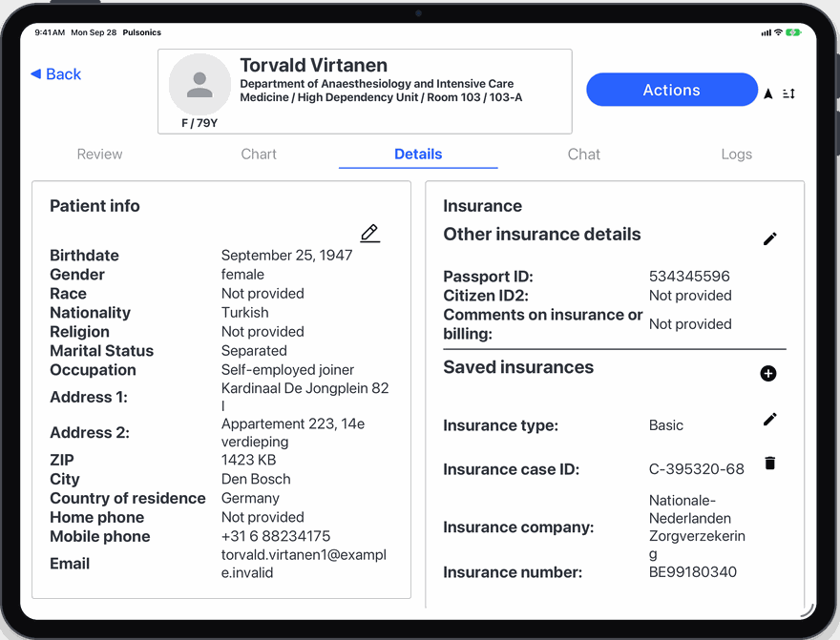Screen dimensions: 840x640
Task: Click address Kardinaal De Jongplein 82
Action: 304,397
